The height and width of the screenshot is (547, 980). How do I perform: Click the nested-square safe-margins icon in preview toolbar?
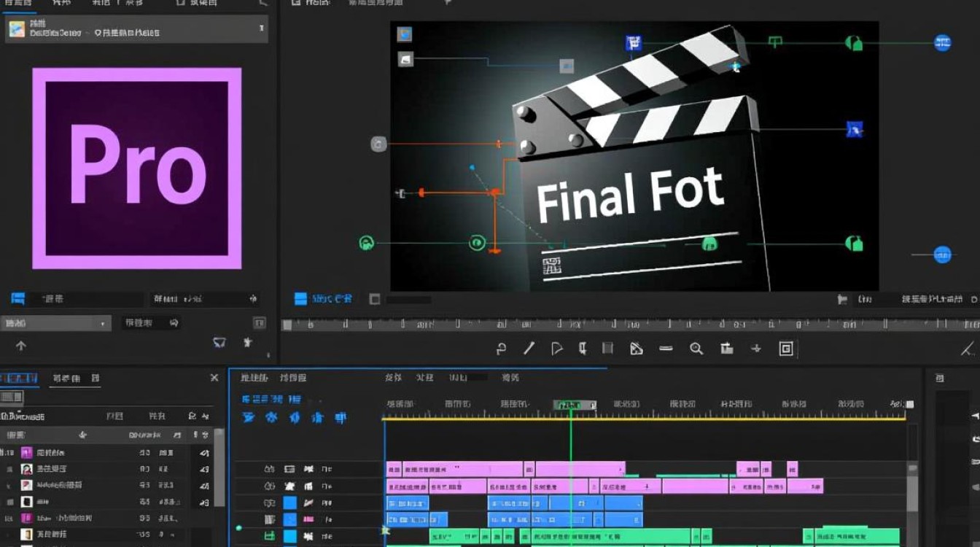(x=785, y=349)
